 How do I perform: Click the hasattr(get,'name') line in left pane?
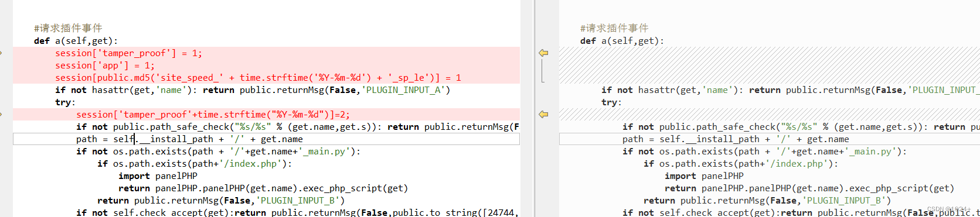tap(253, 90)
